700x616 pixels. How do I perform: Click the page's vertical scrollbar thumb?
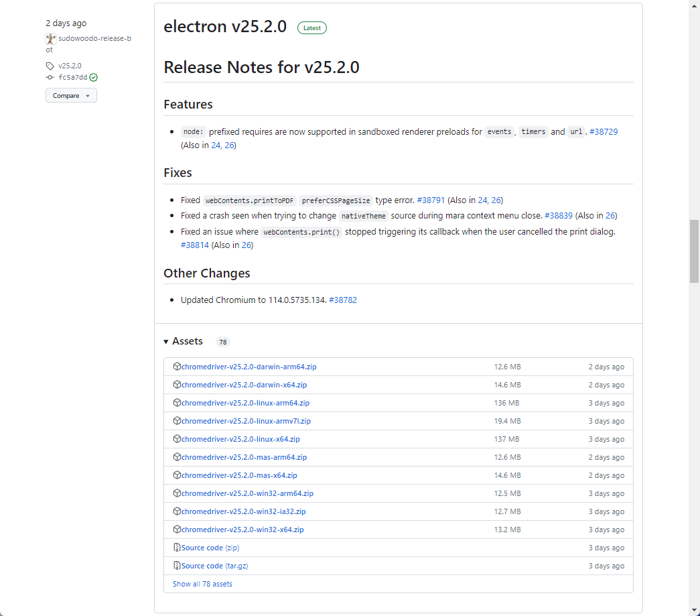click(694, 251)
